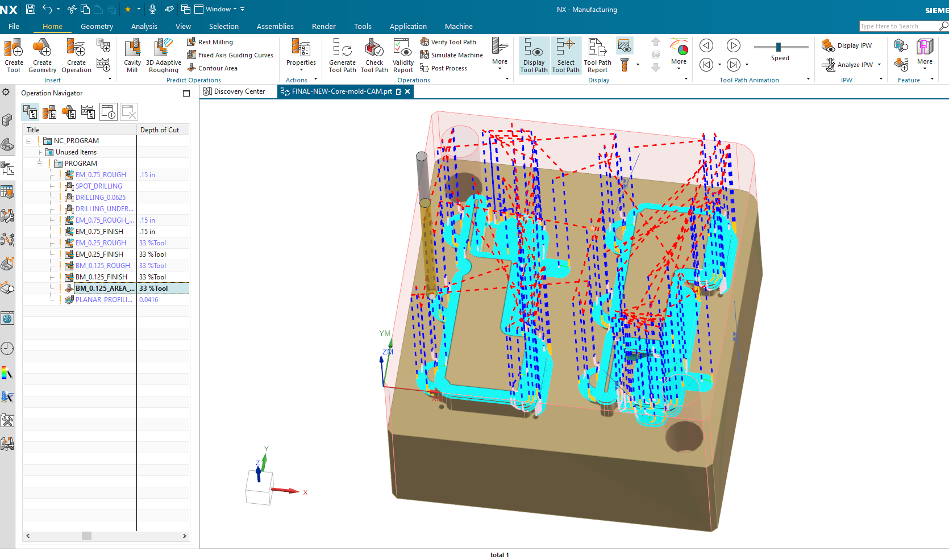The width and height of the screenshot is (949, 560).
Task: Open the Validity Report
Action: click(x=403, y=56)
